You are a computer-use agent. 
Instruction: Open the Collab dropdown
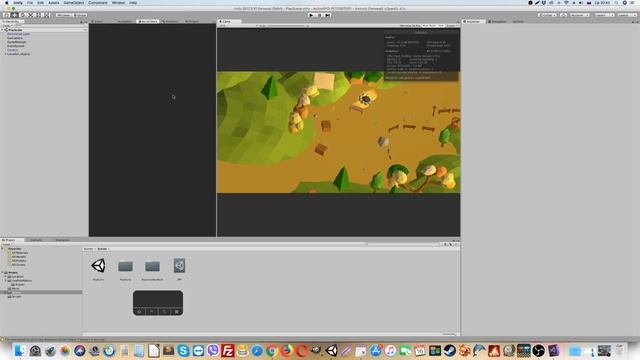[547, 15]
